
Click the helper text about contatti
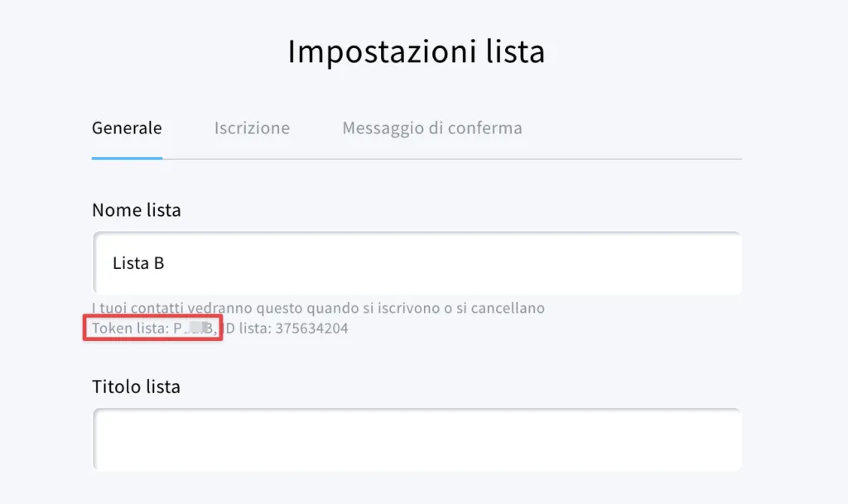pyautogui.click(x=319, y=308)
